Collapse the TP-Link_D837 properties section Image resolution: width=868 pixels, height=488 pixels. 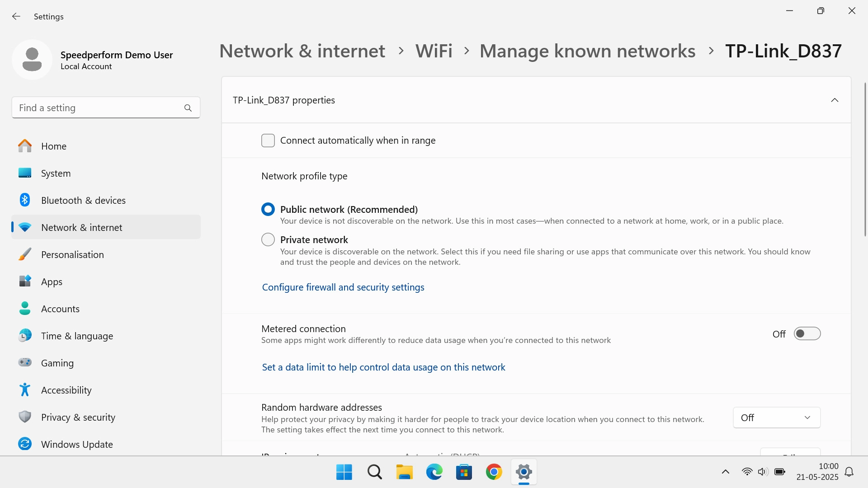(835, 100)
